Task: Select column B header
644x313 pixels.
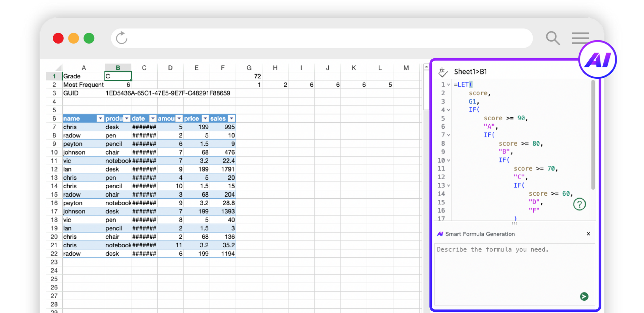Action: (x=118, y=68)
